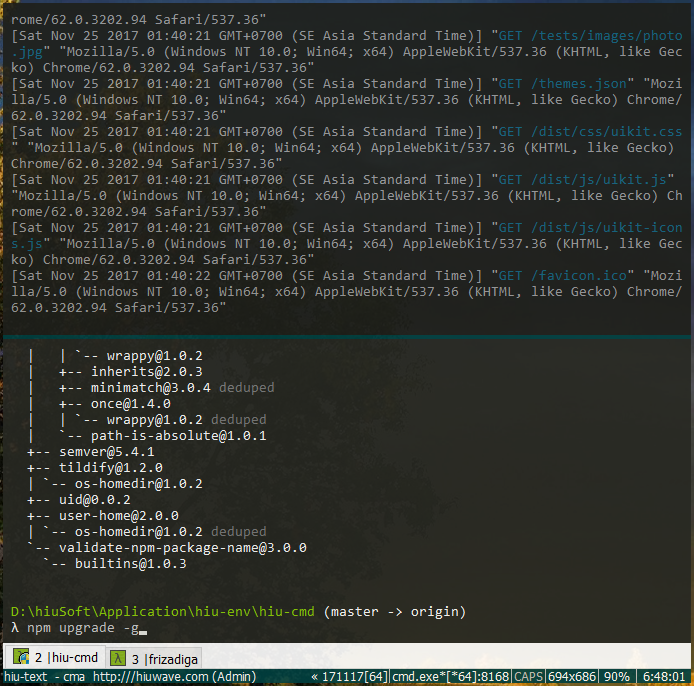Click the GET /dist/css/uikit.css request text

click(590, 131)
